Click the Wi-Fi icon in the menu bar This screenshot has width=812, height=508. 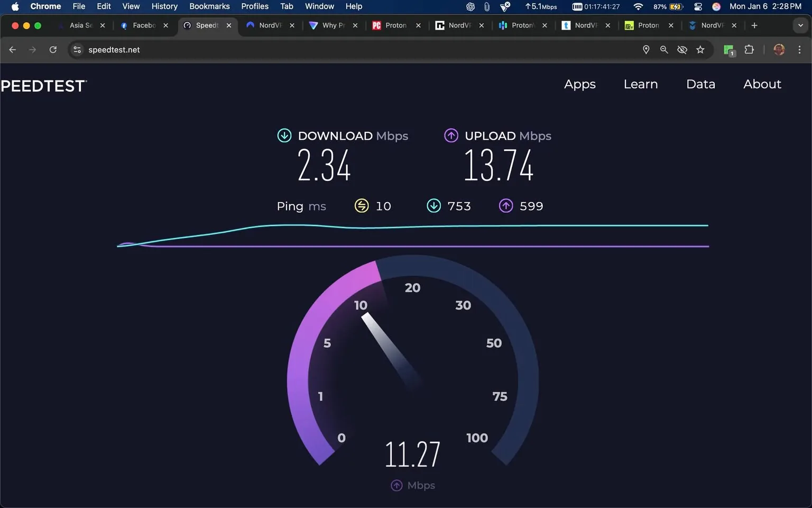638,6
